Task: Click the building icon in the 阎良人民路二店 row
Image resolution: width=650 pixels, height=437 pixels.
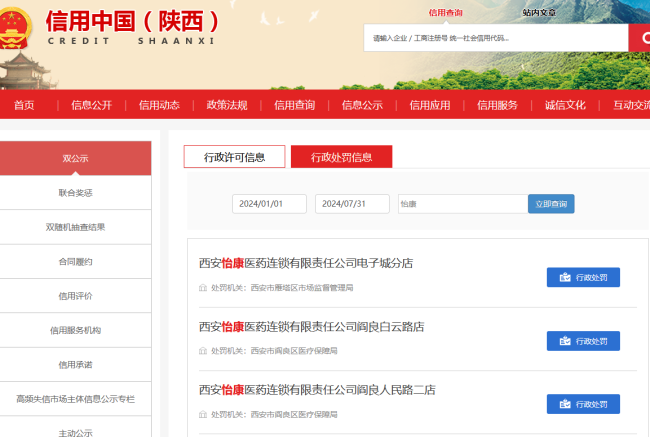Action: tap(203, 414)
